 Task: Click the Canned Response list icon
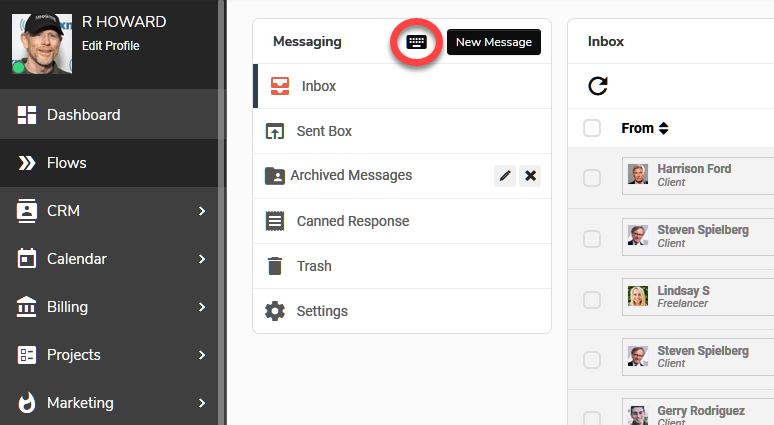click(275, 221)
